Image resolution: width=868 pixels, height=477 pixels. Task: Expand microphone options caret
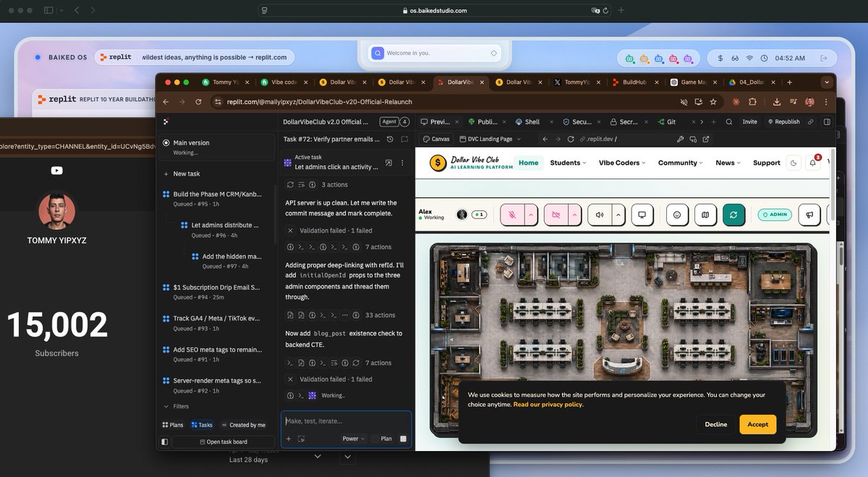(531, 215)
